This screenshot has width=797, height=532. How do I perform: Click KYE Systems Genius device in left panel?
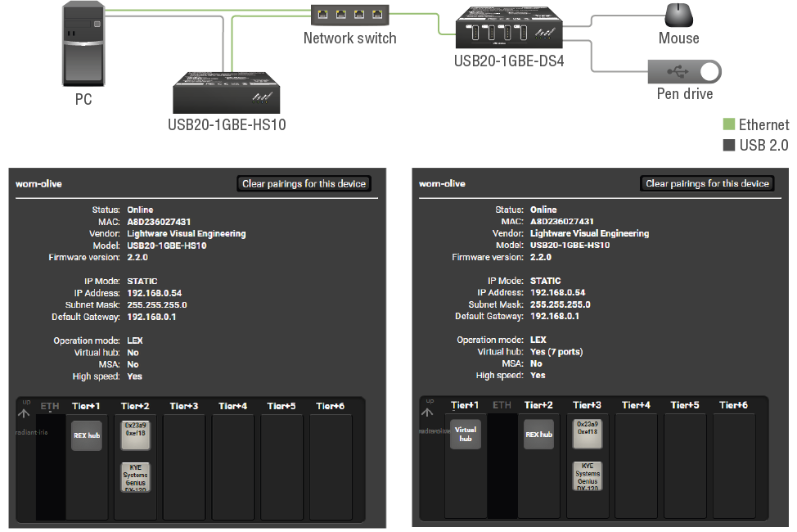135,476
